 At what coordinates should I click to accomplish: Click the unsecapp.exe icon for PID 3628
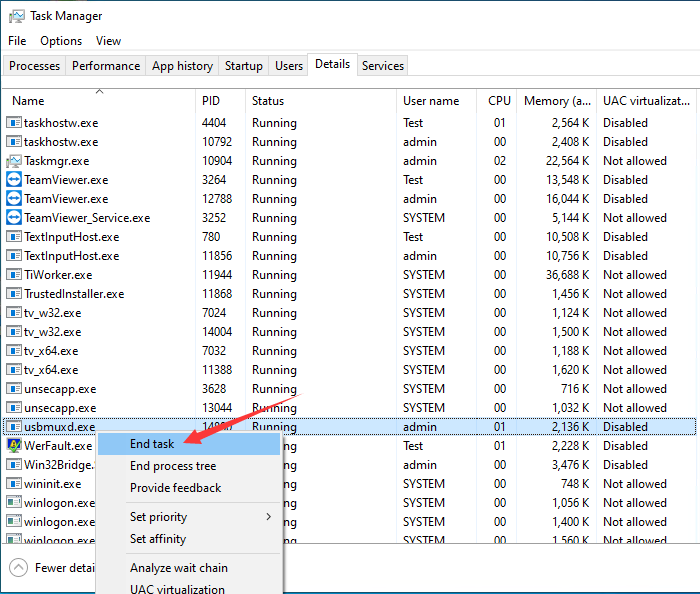coord(14,389)
